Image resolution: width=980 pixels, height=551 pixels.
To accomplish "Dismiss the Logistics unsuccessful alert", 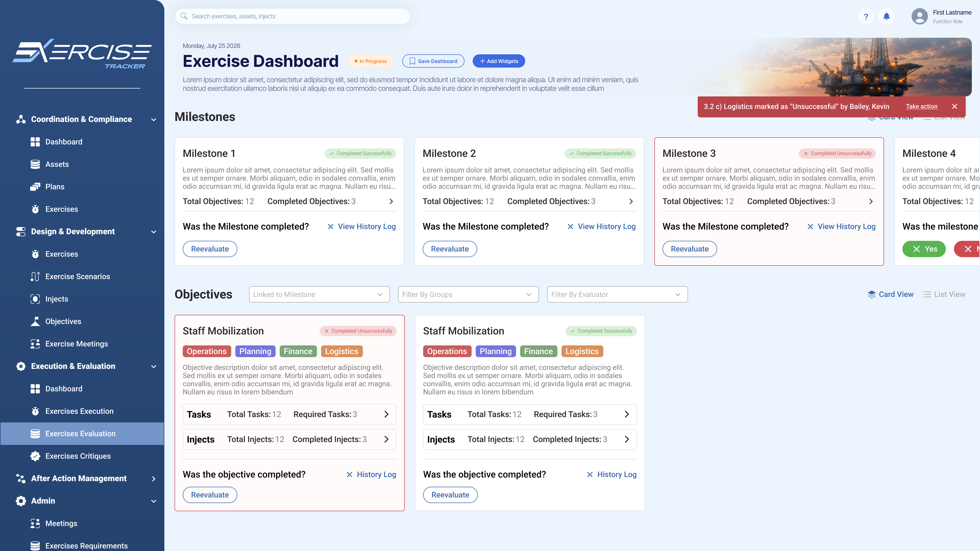I will [x=954, y=106].
